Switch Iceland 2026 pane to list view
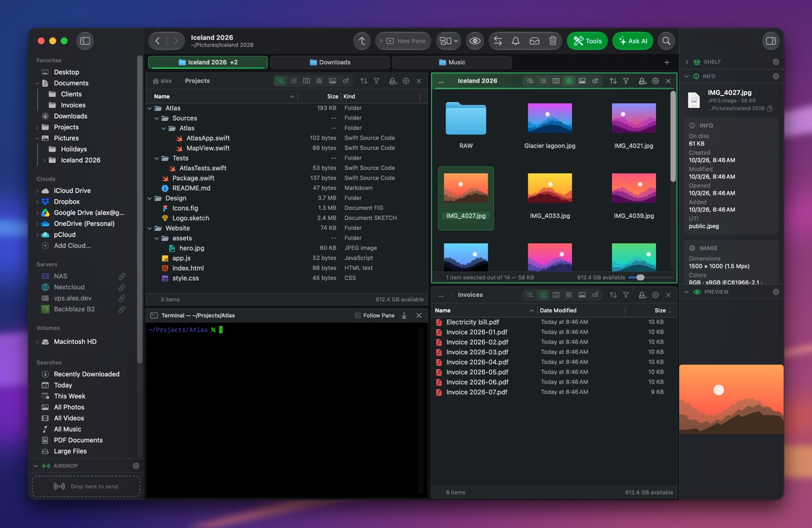Viewport: 812px width, 528px height. [x=543, y=81]
